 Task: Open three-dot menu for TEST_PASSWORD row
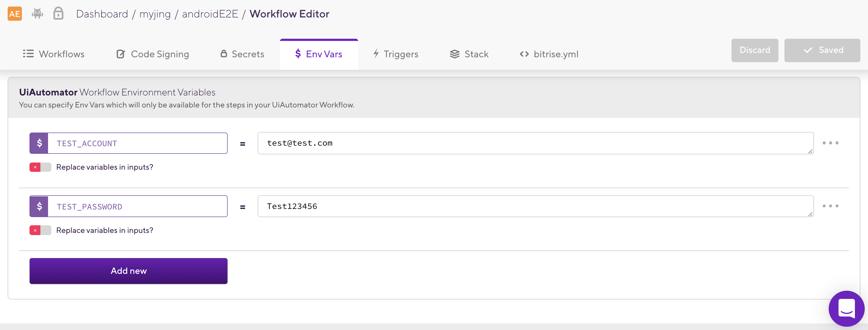830,206
